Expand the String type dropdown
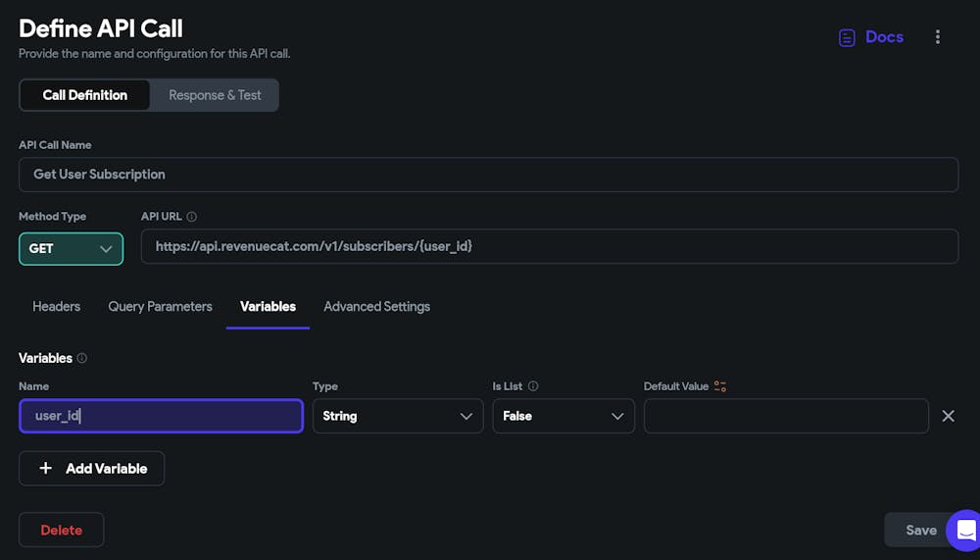 click(398, 416)
